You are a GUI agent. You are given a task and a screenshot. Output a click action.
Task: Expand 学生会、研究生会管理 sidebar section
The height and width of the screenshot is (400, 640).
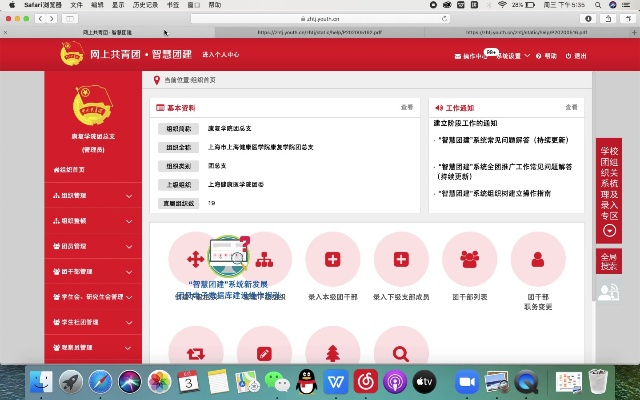(x=88, y=297)
